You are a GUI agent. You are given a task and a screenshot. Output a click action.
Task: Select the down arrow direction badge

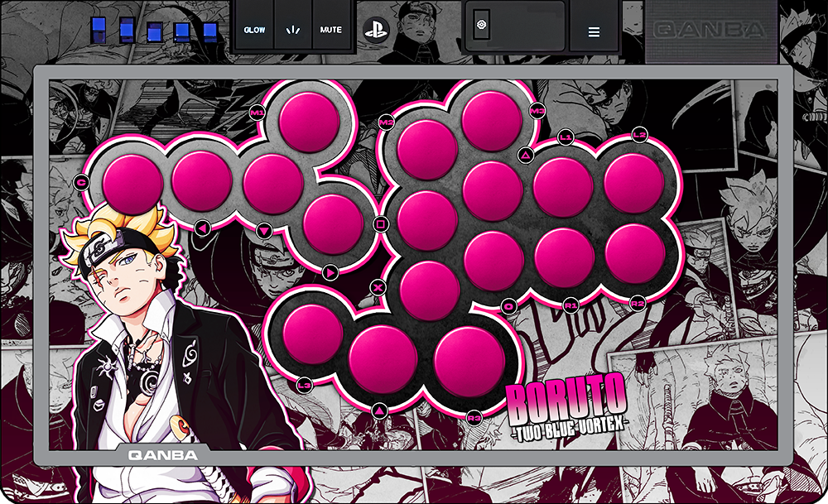[x=264, y=231]
